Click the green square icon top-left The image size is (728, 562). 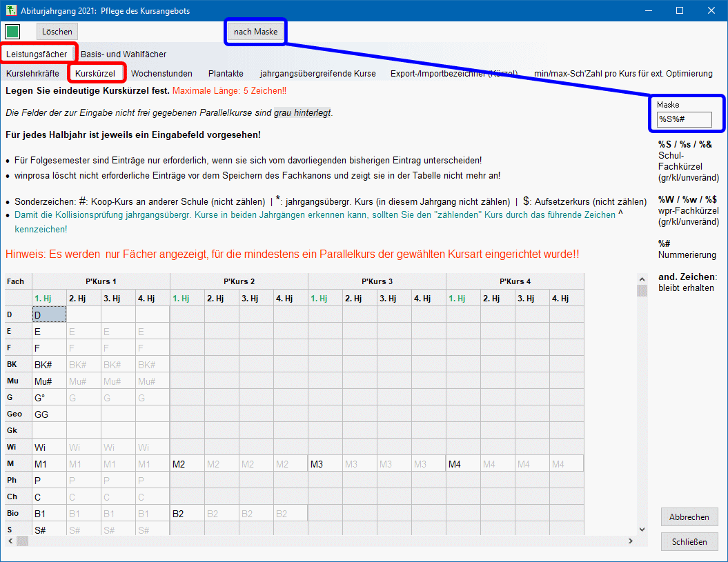point(12,32)
